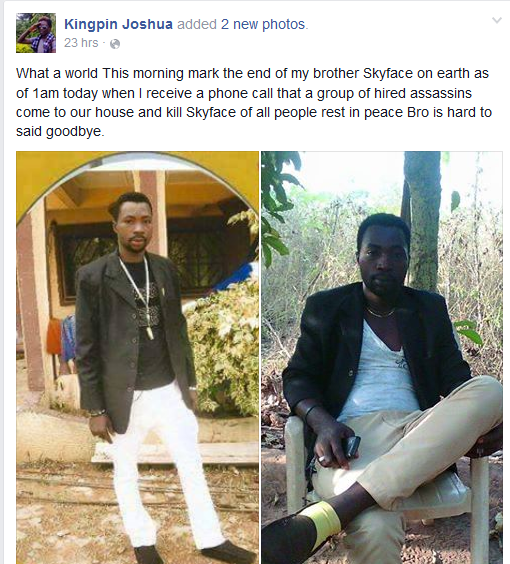Visit Kingpin Joshua's profile via name link
The image size is (510, 564).
(118, 24)
